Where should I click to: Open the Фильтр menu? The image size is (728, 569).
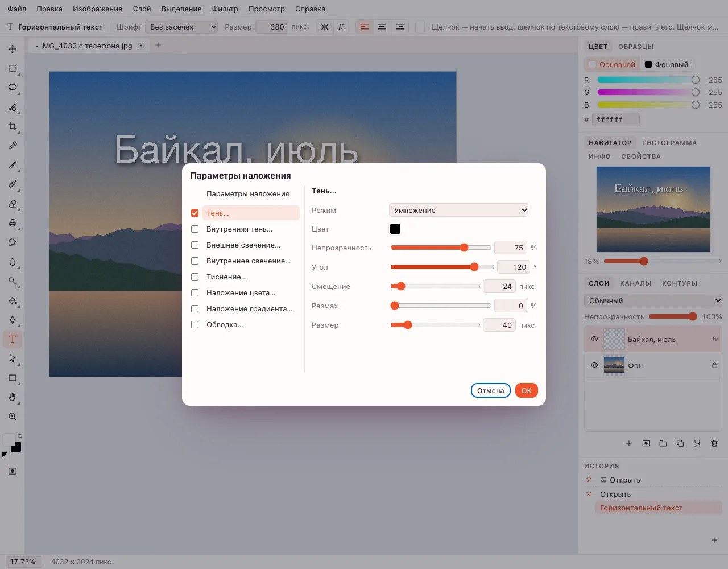pos(225,9)
